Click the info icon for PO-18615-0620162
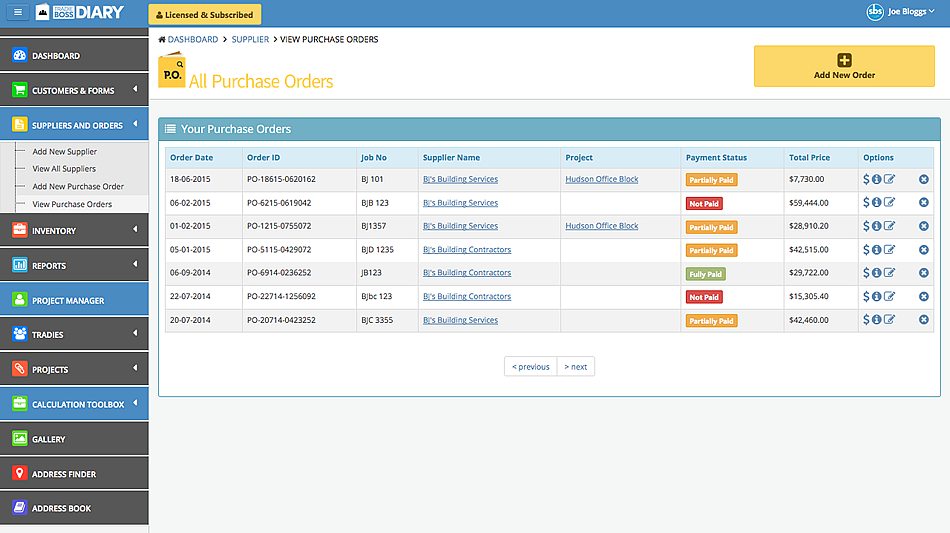Image resolution: width=950 pixels, height=533 pixels. (x=876, y=179)
